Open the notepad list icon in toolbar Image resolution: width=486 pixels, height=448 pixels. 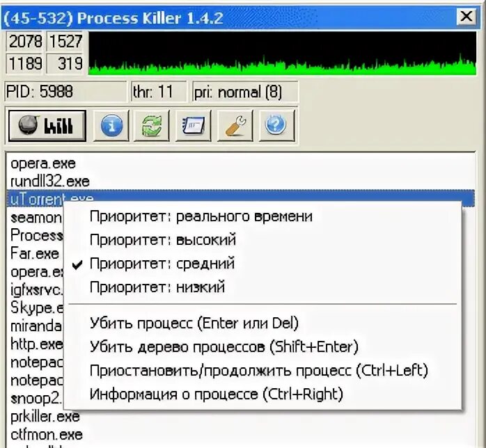194,126
